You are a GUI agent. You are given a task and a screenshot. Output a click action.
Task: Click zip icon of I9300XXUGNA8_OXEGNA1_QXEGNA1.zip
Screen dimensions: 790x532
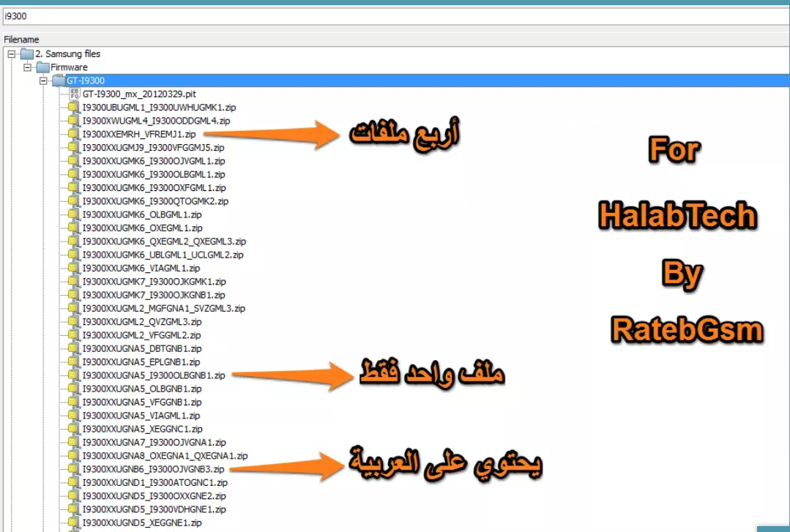tap(73, 456)
